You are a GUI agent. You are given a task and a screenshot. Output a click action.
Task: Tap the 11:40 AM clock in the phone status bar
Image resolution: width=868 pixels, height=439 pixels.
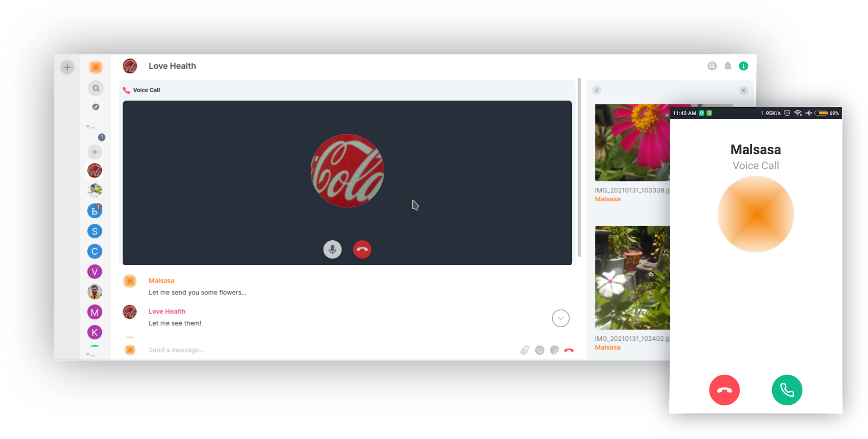pos(684,113)
